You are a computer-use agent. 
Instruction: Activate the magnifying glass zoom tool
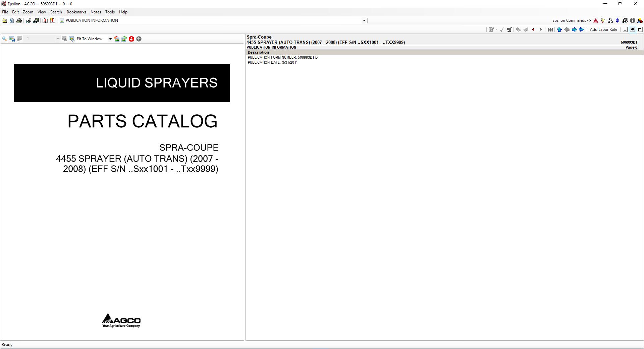point(5,39)
